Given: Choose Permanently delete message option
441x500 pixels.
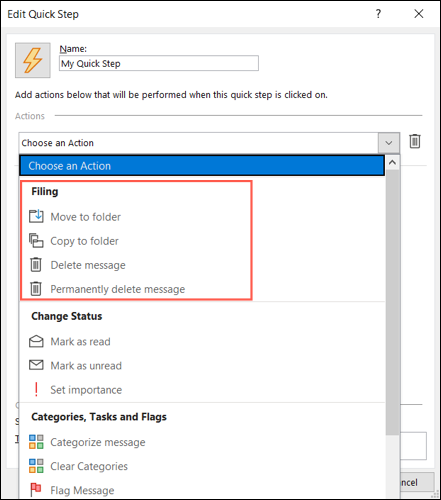Looking at the screenshot, I should click(117, 289).
